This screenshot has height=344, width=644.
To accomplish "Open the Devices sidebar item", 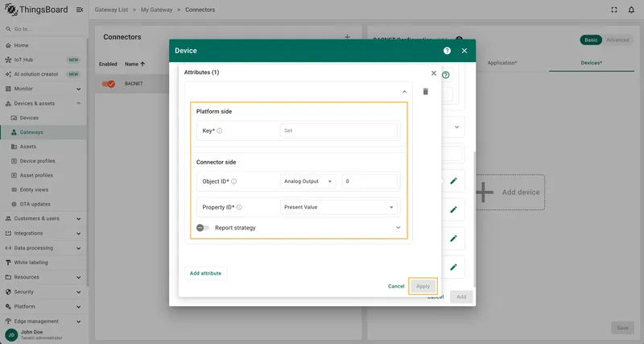I will point(43,118).
